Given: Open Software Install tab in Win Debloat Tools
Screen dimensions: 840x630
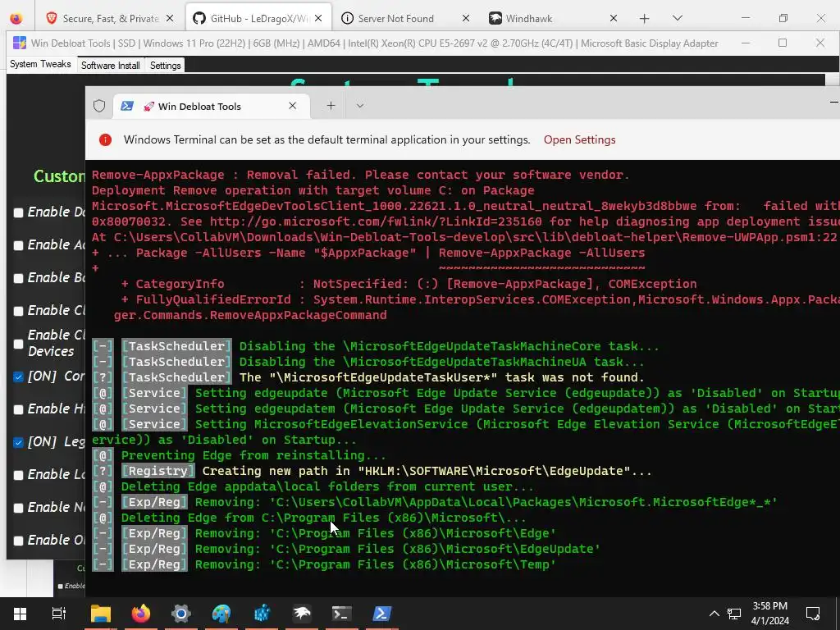Looking at the screenshot, I should [111, 66].
